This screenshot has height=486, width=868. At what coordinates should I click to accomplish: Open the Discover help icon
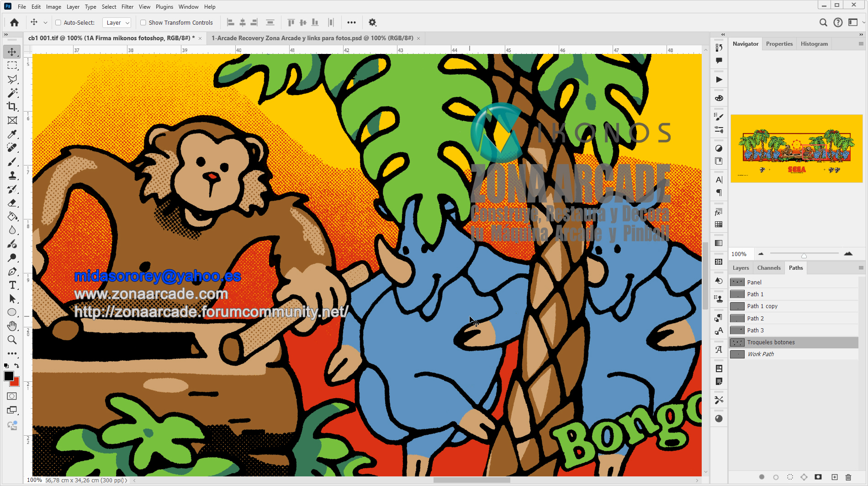[x=838, y=22]
